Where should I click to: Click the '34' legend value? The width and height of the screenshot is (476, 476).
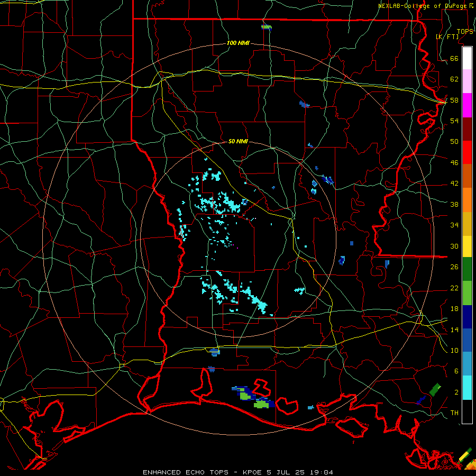pos(454,225)
